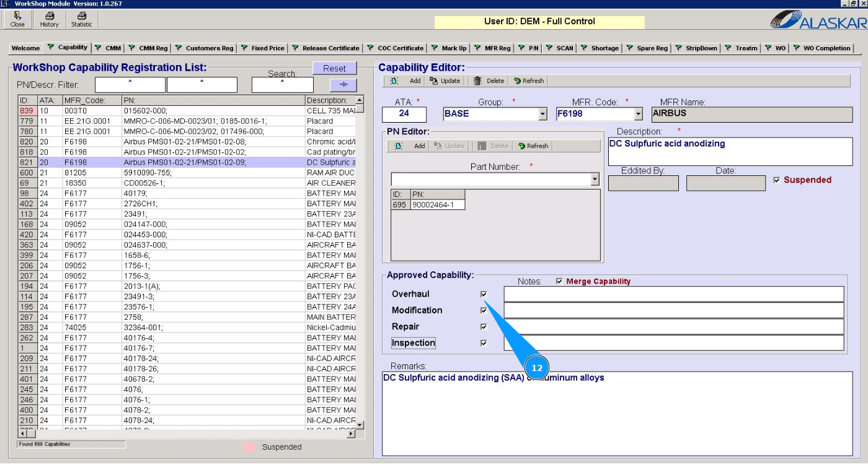The image size is (868, 464).
Task: Open the CMM Reg tab
Action: (x=149, y=48)
